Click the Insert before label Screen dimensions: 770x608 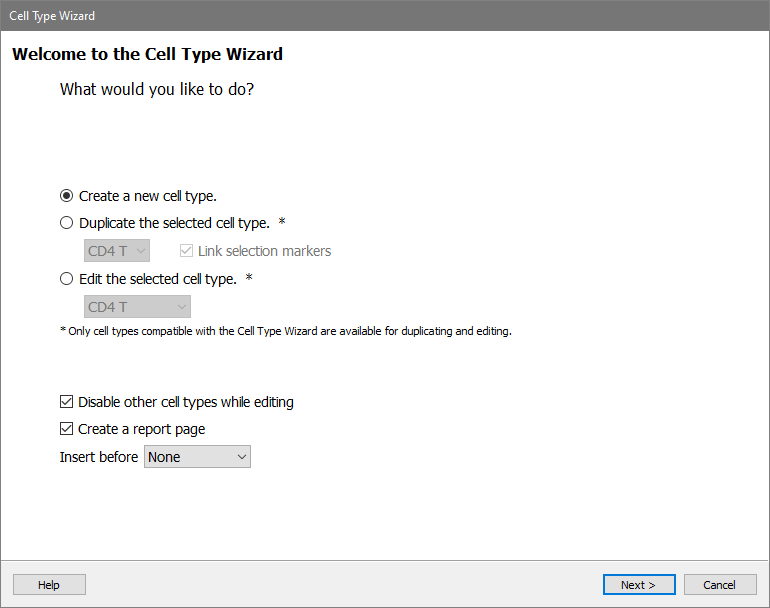point(99,457)
